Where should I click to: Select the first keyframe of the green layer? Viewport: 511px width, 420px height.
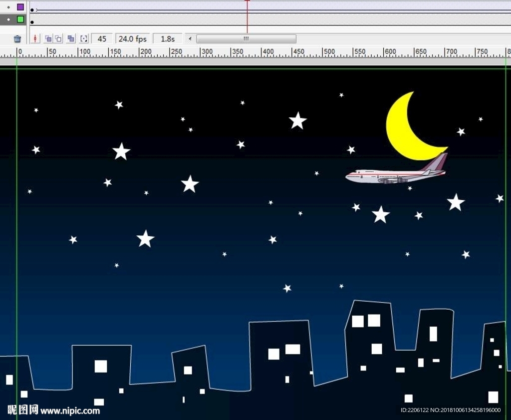pos(32,22)
